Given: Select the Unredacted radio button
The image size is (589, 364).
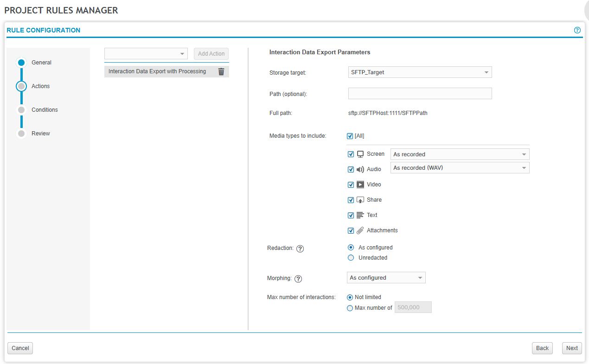Looking at the screenshot, I should [x=351, y=257].
